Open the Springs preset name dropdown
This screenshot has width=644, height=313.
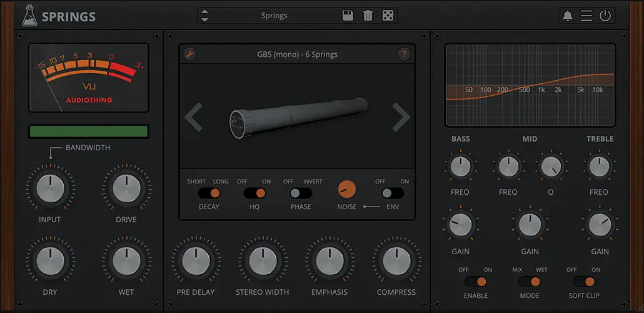[x=274, y=16]
